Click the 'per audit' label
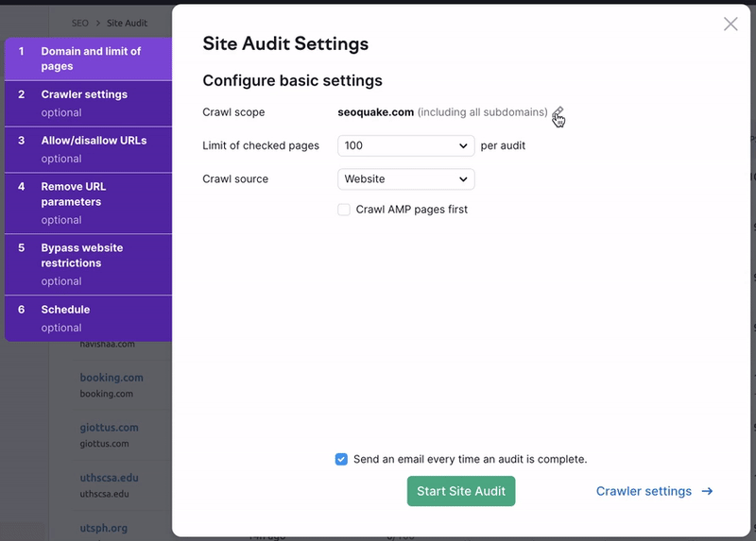This screenshot has width=756, height=541. coord(503,145)
